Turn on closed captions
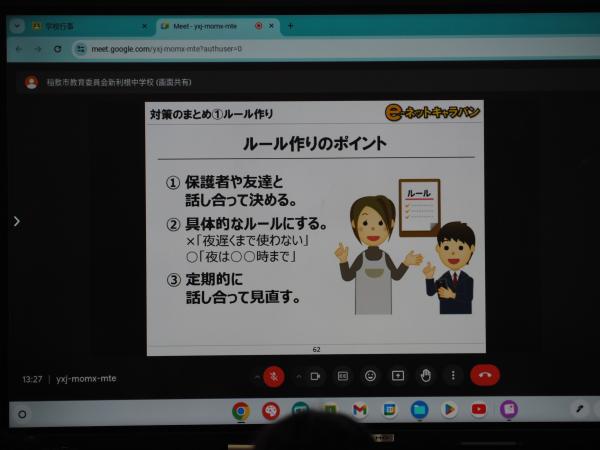 (342, 376)
